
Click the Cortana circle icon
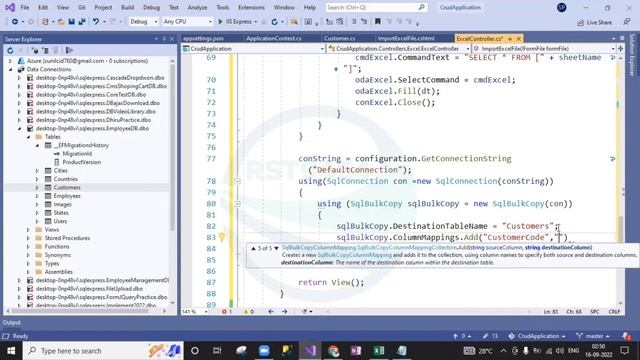pyautogui.click(x=195, y=351)
